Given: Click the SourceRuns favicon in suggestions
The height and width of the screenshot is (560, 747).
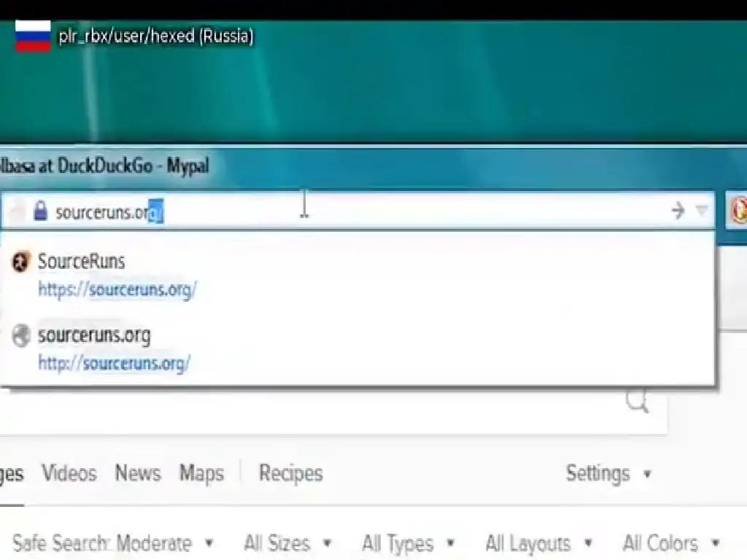Looking at the screenshot, I should (20, 262).
